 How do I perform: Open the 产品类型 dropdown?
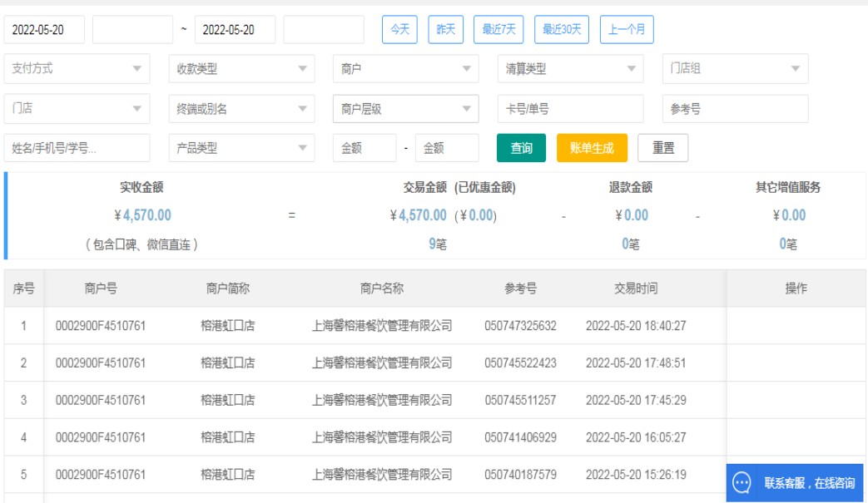pyautogui.click(x=241, y=148)
